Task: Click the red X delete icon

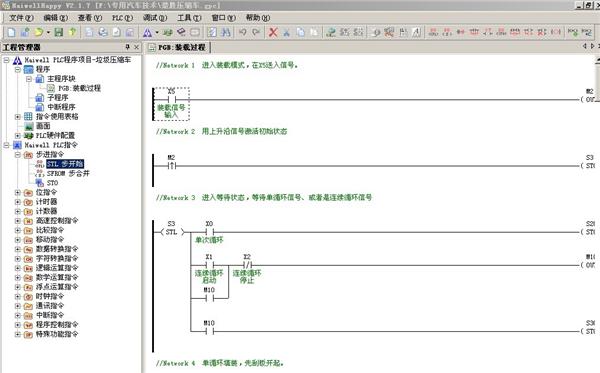Action: (x=273, y=33)
